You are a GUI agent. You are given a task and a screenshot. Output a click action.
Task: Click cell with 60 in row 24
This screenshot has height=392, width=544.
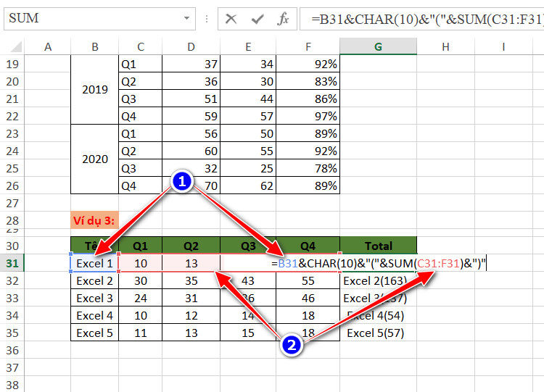coord(191,151)
